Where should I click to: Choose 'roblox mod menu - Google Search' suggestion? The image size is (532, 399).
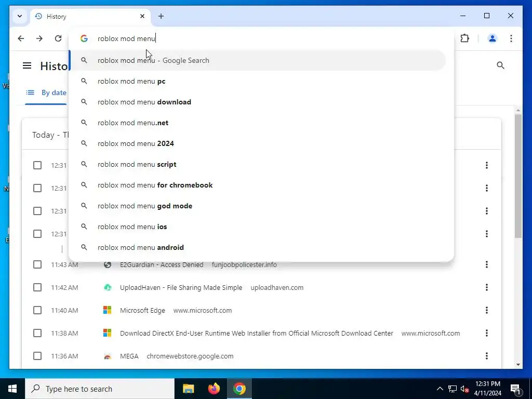click(x=258, y=60)
